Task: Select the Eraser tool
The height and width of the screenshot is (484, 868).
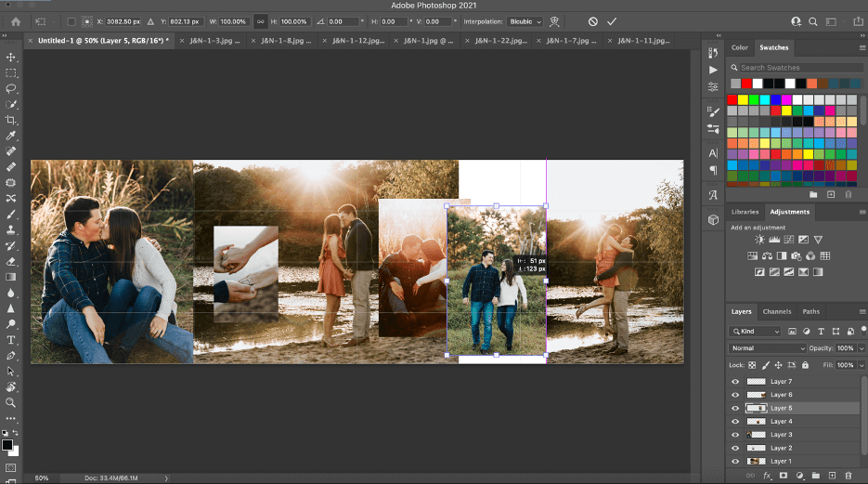Action: (x=10, y=261)
